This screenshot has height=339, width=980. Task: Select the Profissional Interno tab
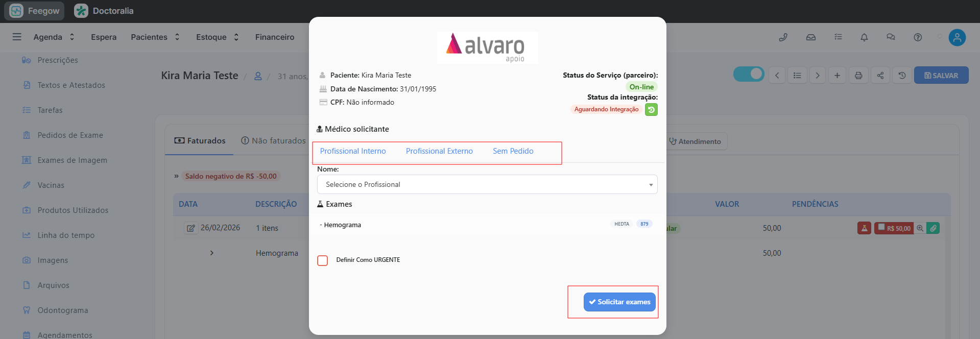pos(353,151)
